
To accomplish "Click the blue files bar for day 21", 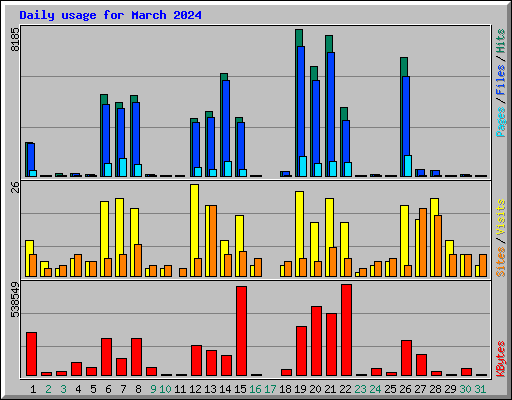I will point(331,107).
